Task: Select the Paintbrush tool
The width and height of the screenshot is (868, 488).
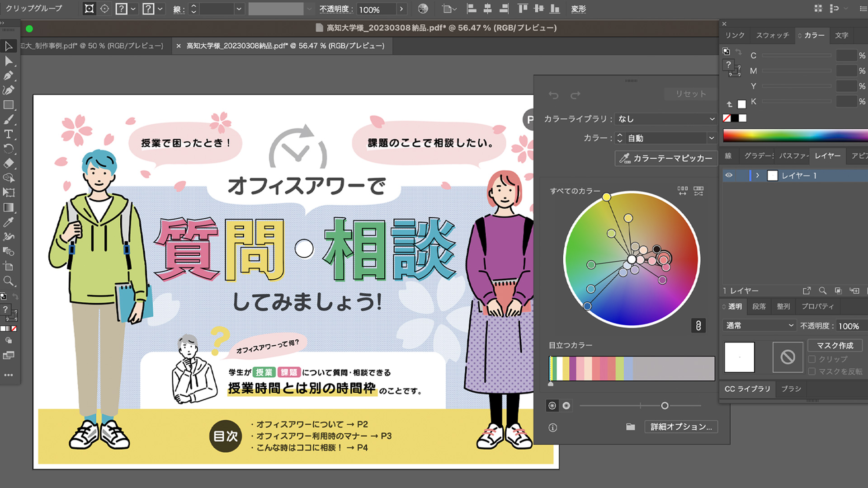Action: click(9, 120)
